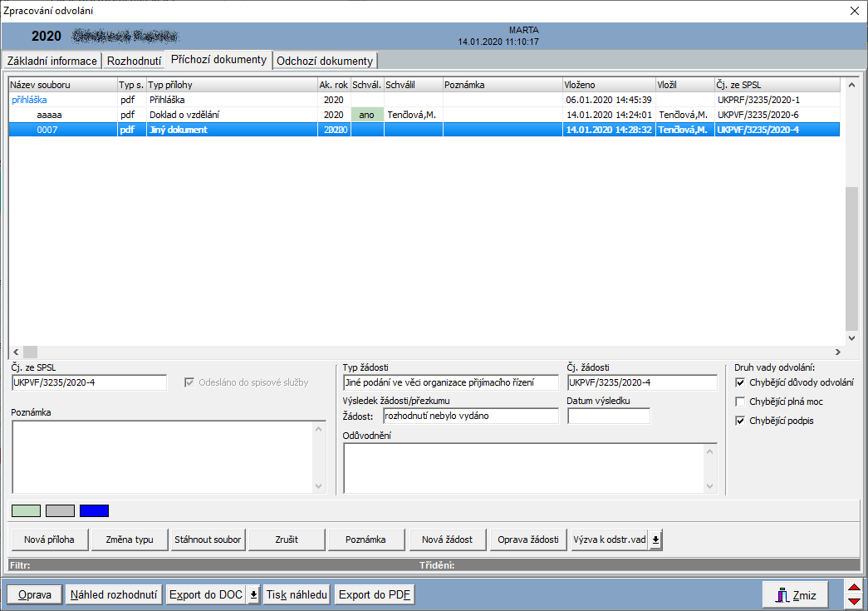This screenshot has width=868, height=611.
Task: Click the Nová příloha button
Action: (49, 540)
